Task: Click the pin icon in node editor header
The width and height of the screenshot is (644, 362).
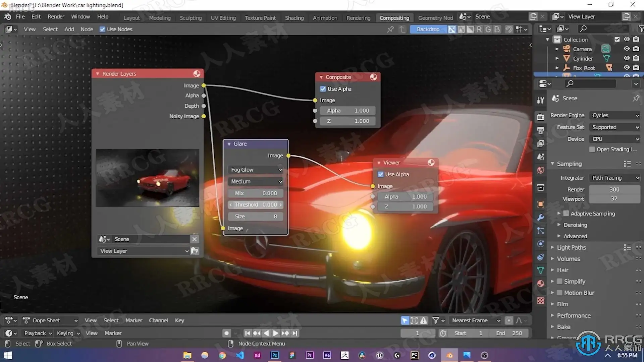Action: coord(390,29)
